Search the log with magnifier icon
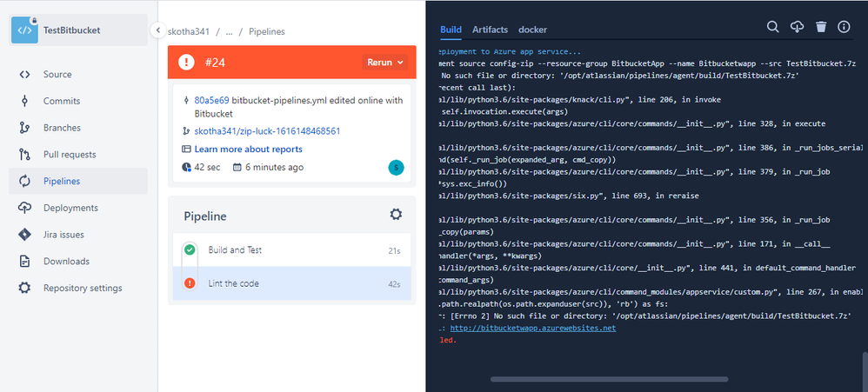 773,27
